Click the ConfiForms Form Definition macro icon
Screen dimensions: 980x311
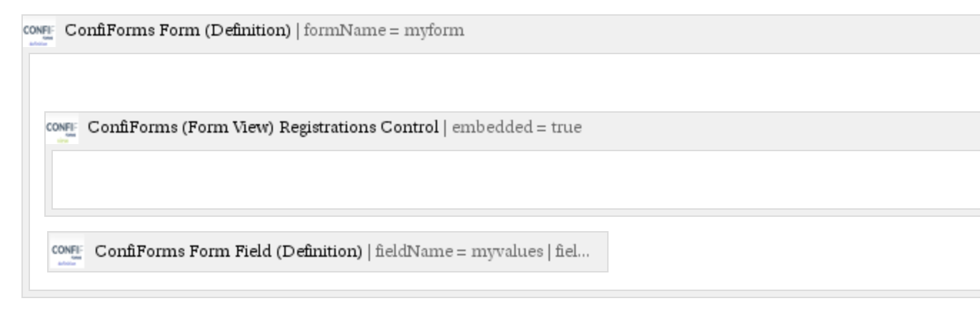click(39, 34)
